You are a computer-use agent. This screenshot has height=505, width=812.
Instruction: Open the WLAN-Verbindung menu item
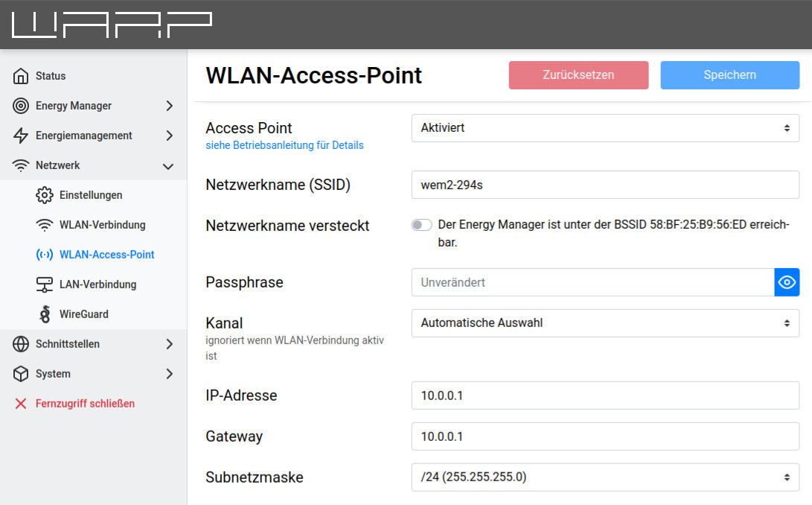(x=102, y=225)
